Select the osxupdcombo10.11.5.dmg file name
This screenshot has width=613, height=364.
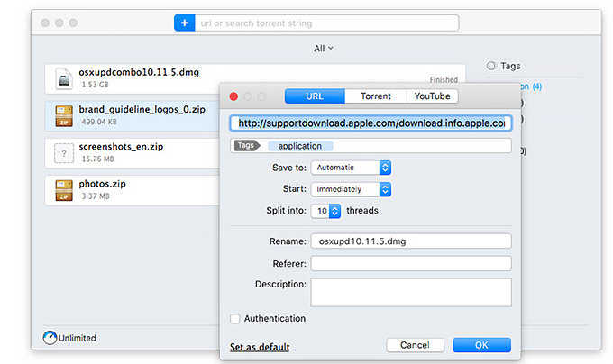pyautogui.click(x=139, y=72)
